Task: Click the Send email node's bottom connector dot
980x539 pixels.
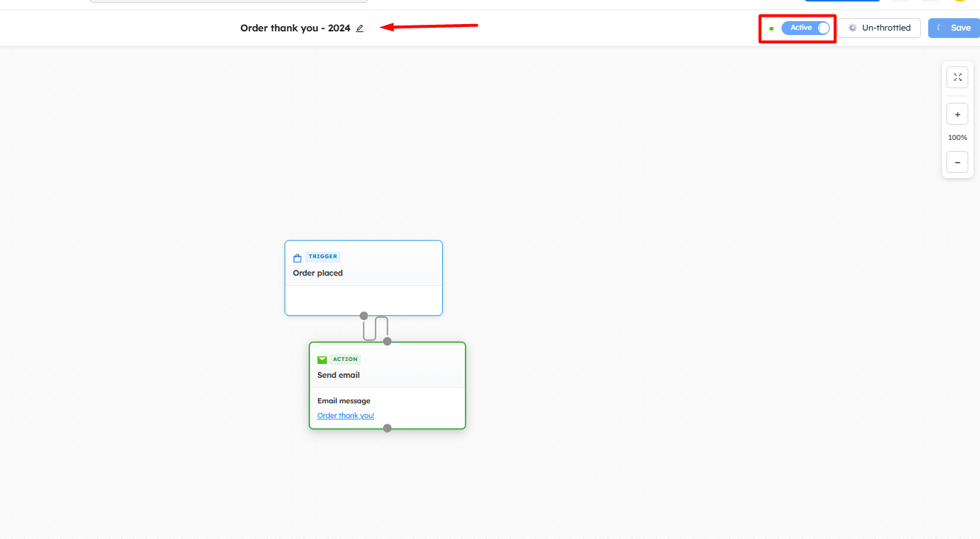Action: click(387, 428)
